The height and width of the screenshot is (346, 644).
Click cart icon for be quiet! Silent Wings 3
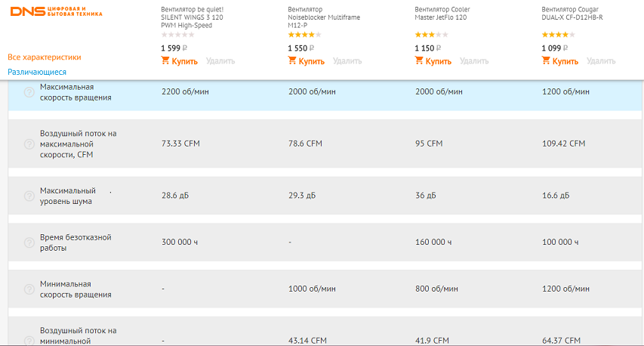tap(165, 61)
